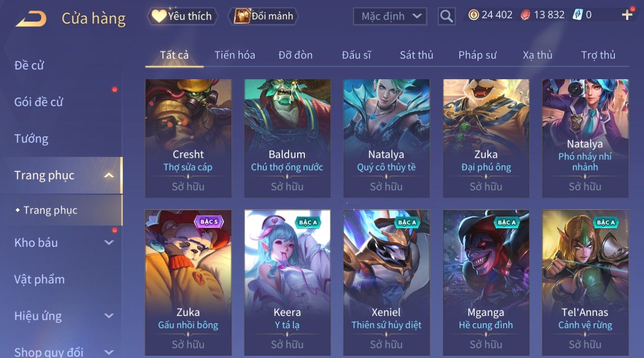Tap the plus icon to add currency
This screenshot has width=644, height=358.
tap(627, 15)
